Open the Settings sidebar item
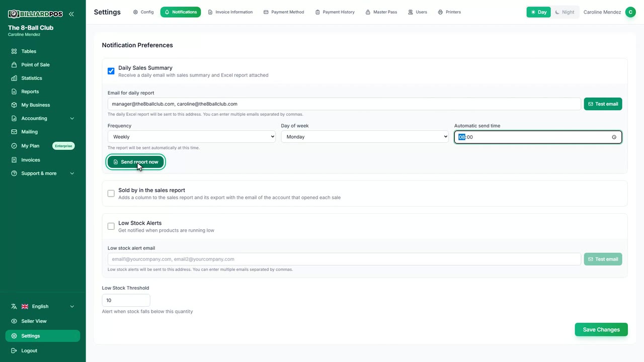Screen dimensions: 644x362 43,336
